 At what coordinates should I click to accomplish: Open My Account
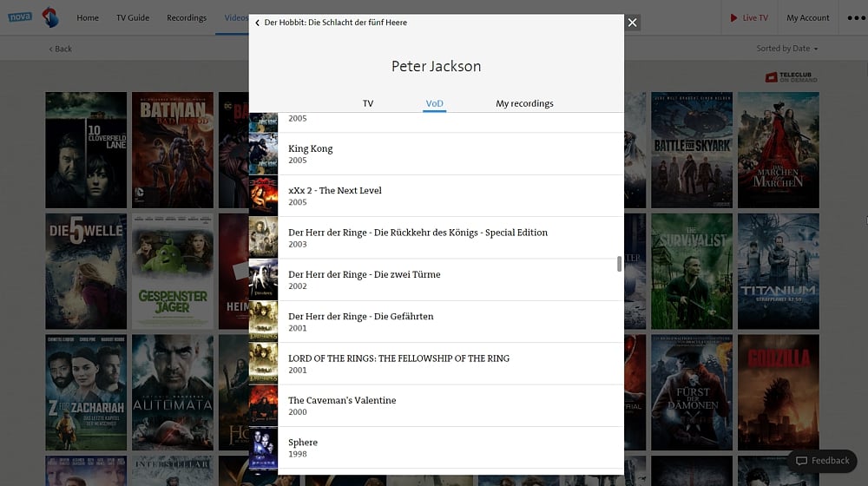click(807, 17)
